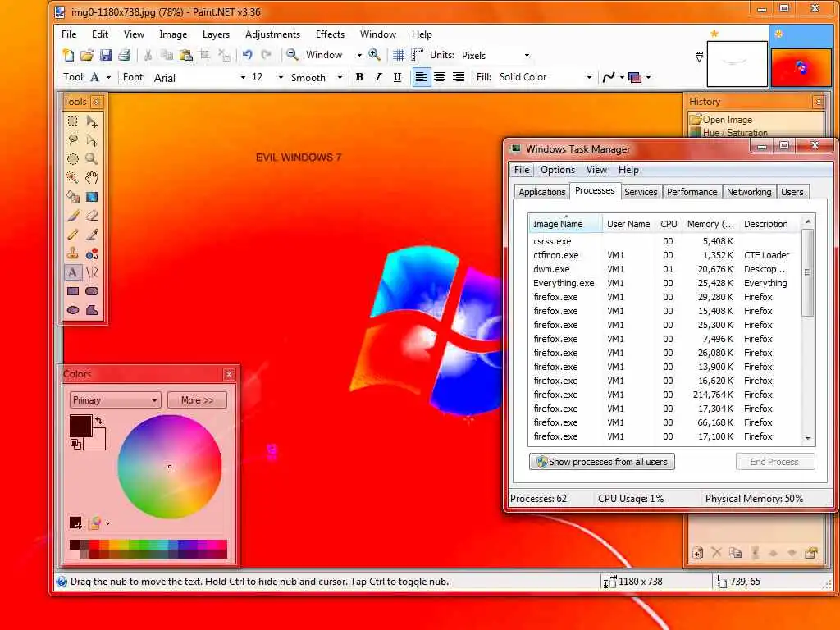This screenshot has height=630, width=840.
Task: Select the Magic Wand tool
Action: point(73,178)
